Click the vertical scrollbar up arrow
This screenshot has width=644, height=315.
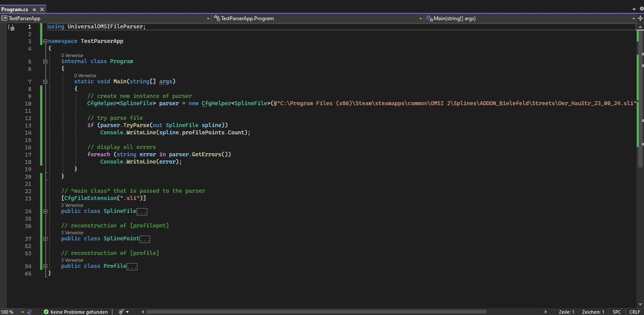coord(640,26)
